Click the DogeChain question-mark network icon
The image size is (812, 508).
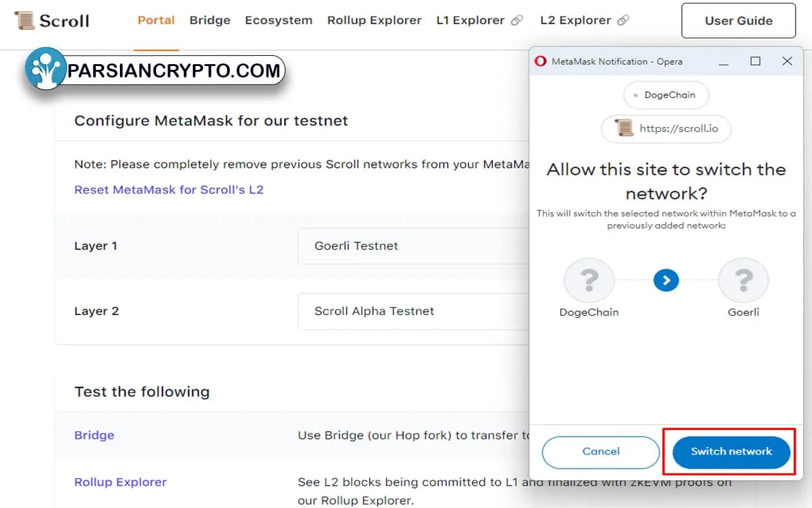point(589,279)
